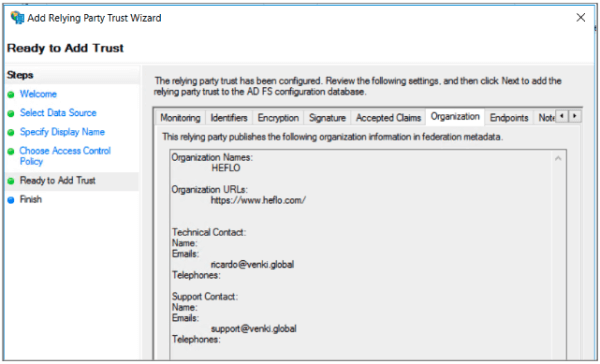Image resolution: width=600 pixels, height=364 pixels.
Task: Select the Organization tab
Action: click(x=455, y=116)
